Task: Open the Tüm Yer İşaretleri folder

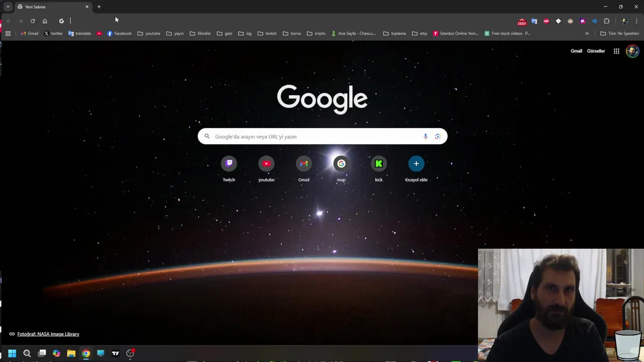Action: tap(619, 34)
